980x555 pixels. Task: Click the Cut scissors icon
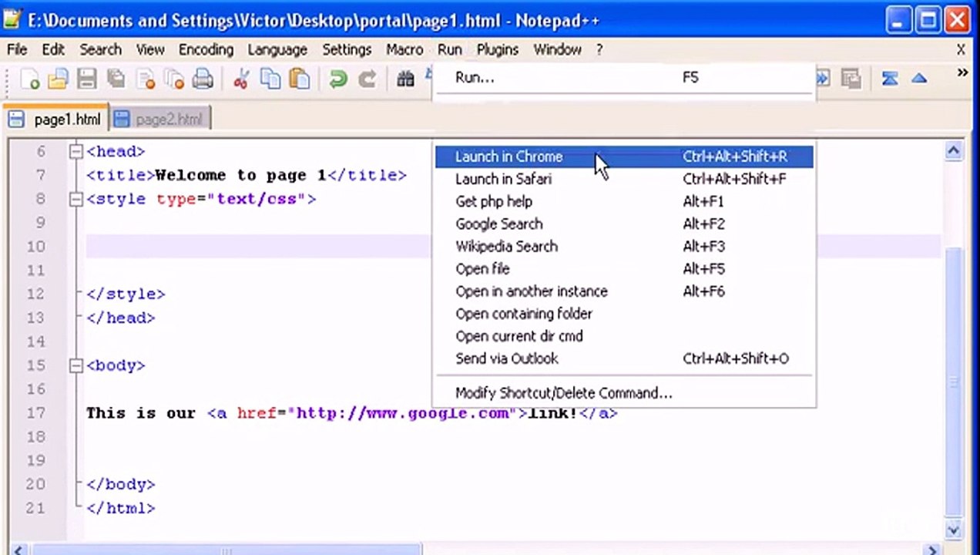[x=240, y=79]
